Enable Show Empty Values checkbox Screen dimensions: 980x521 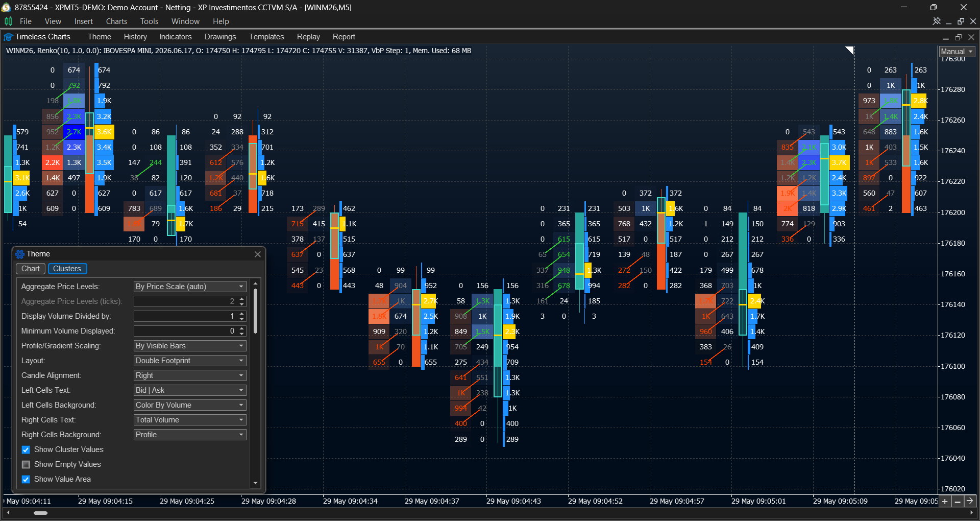[x=26, y=465]
